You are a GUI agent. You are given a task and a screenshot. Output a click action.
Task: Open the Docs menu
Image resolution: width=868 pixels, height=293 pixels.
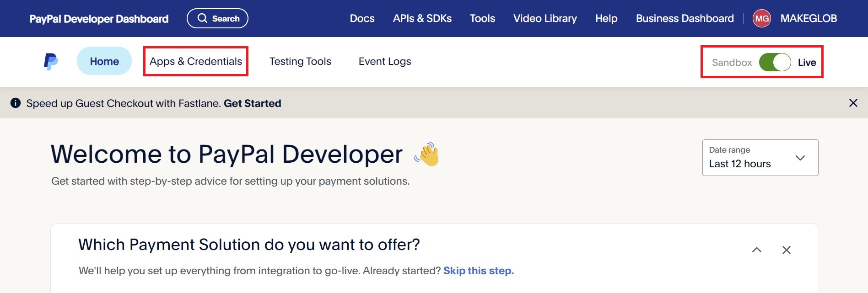[362, 19]
